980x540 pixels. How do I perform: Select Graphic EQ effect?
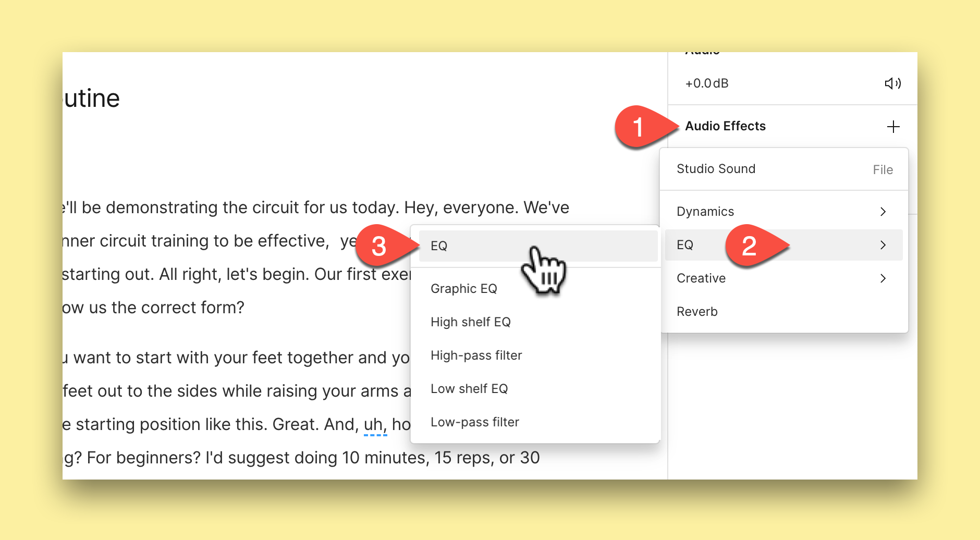538,289
